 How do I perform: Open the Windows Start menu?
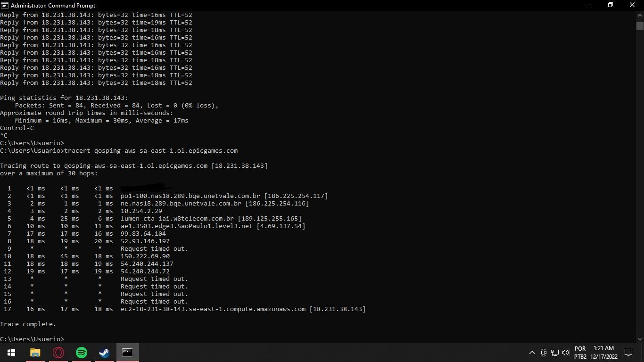[11, 353]
